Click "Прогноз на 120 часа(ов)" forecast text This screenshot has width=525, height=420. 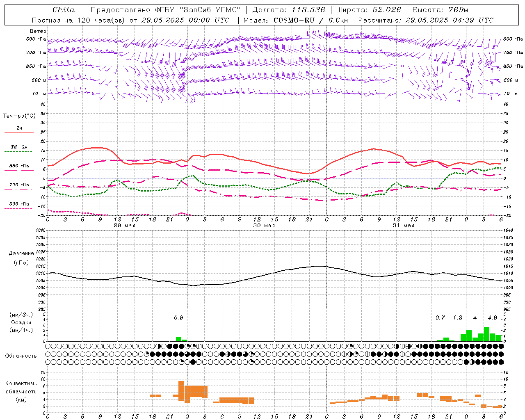(79, 20)
